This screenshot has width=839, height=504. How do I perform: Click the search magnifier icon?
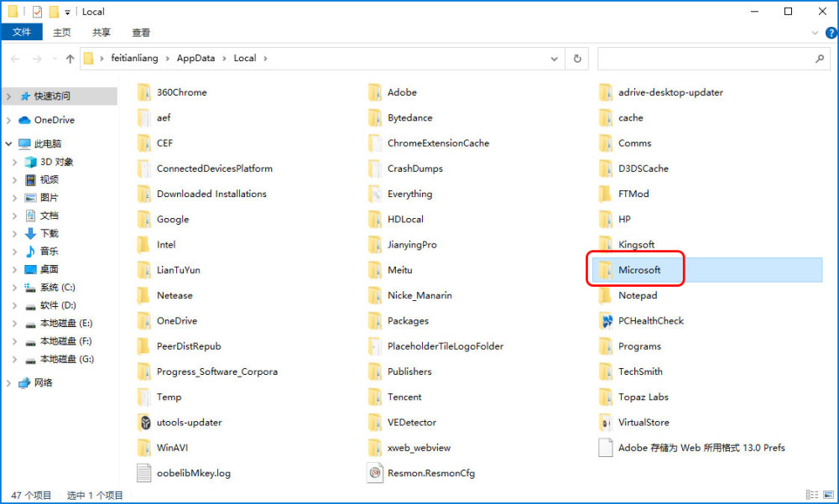pyautogui.click(x=820, y=59)
